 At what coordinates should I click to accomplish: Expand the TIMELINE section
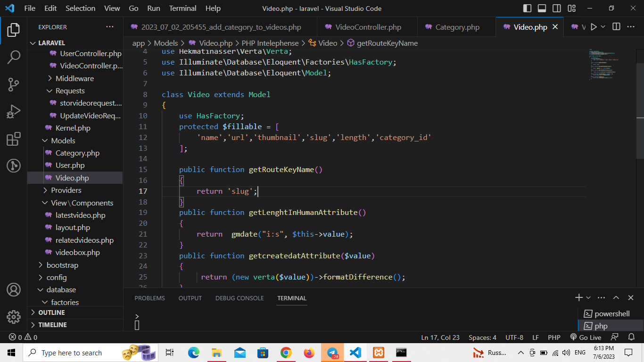point(52,325)
